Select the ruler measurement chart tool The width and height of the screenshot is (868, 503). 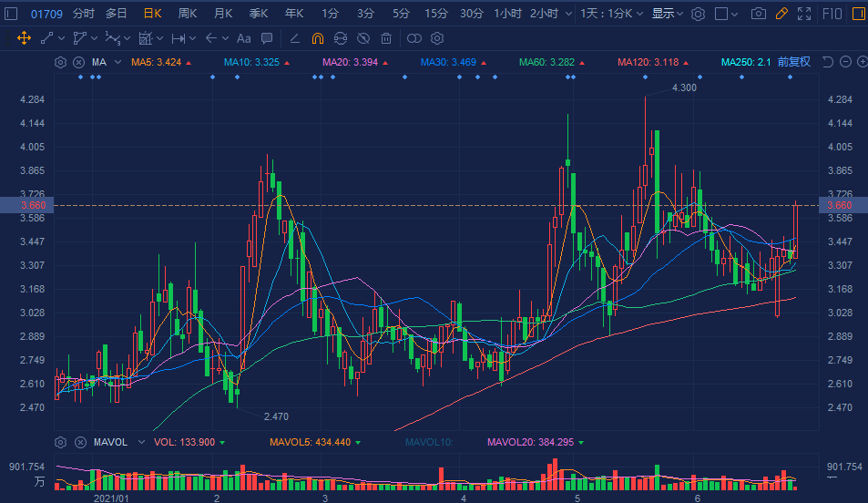click(145, 38)
